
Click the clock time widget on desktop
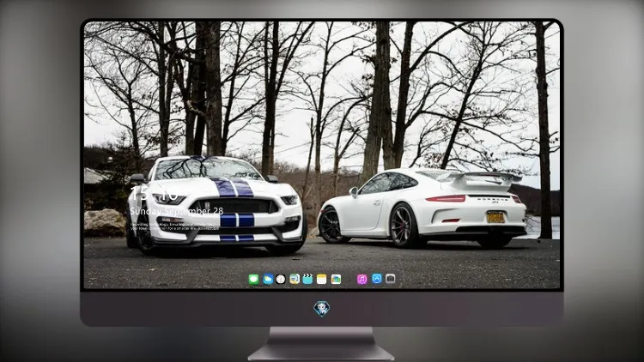point(154,193)
